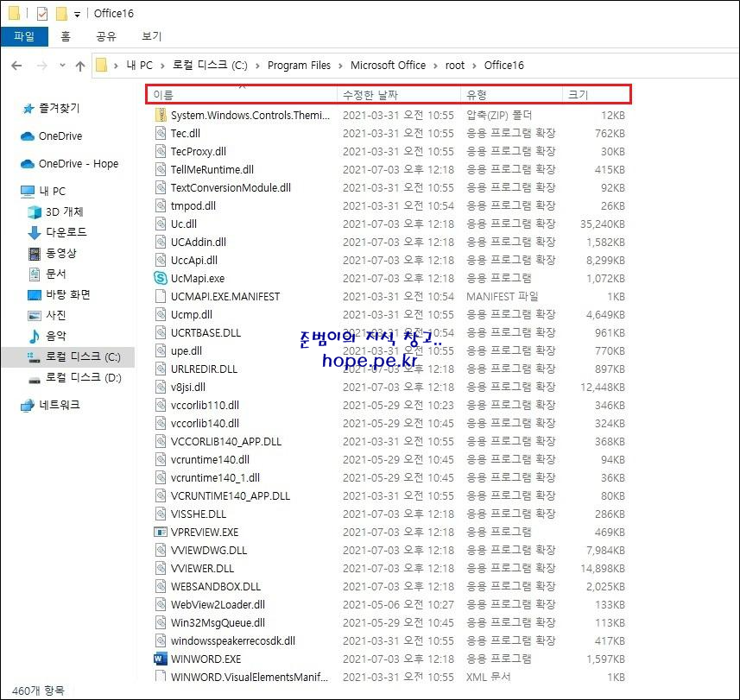The image size is (740, 700).
Task: Expand the chevron after Microsoft Office breadcrumb
Action: [435, 66]
